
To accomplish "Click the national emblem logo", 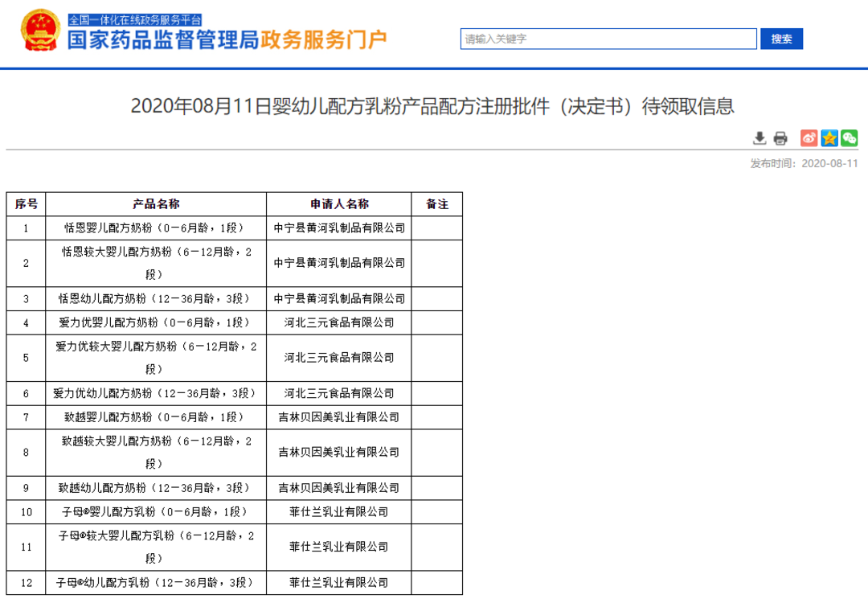I will (x=40, y=31).
